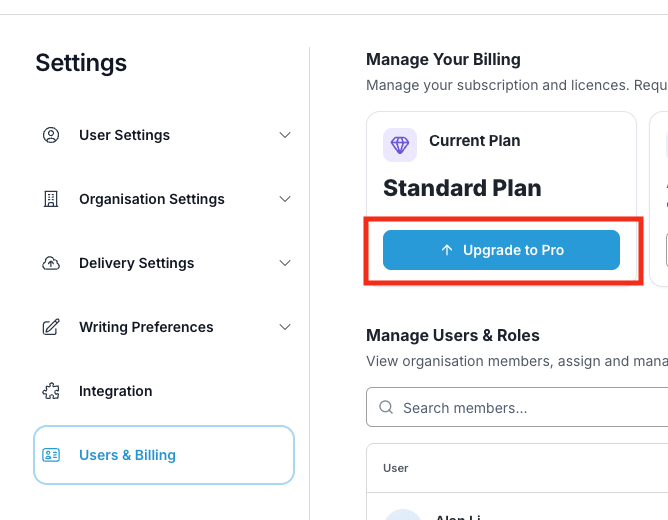
Task: Click the Integration puzzle piece icon
Action: (51, 391)
